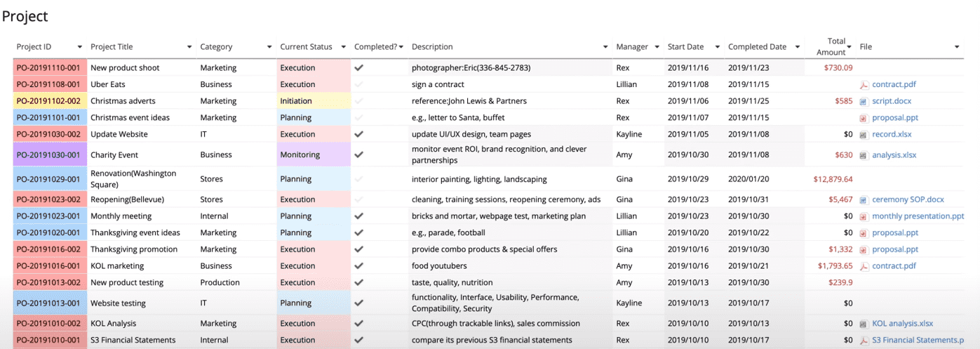The image size is (980, 349).
Task: Open the KOL analysis.xlsx file link
Action: pyautogui.click(x=902, y=324)
